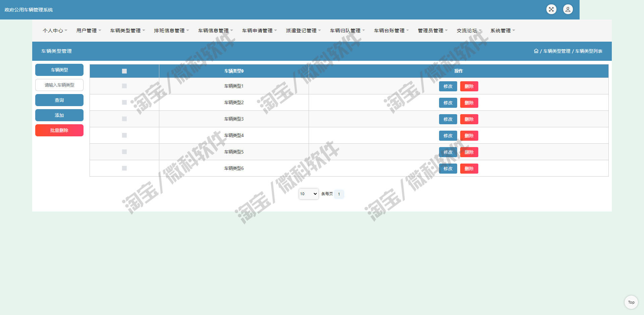This screenshot has width=644, height=315.
Task: Check the box for 车辆类型4
Action: 124,135
